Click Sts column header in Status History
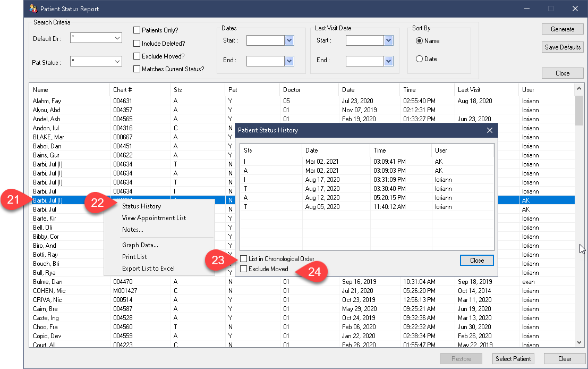This screenshot has width=588, height=369. click(x=271, y=150)
